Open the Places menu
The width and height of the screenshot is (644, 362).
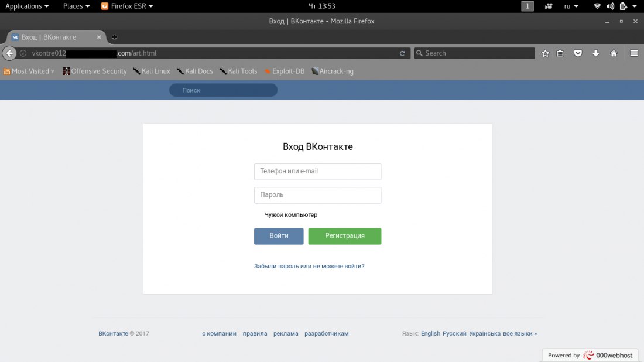[x=76, y=6]
